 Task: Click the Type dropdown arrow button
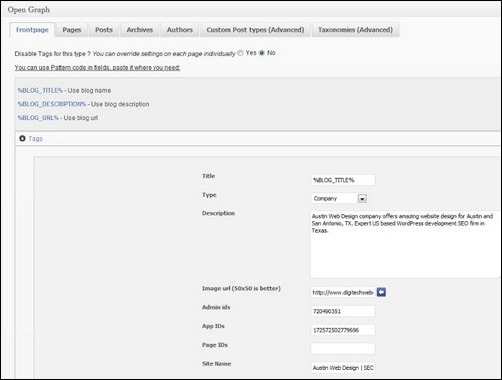(362, 199)
